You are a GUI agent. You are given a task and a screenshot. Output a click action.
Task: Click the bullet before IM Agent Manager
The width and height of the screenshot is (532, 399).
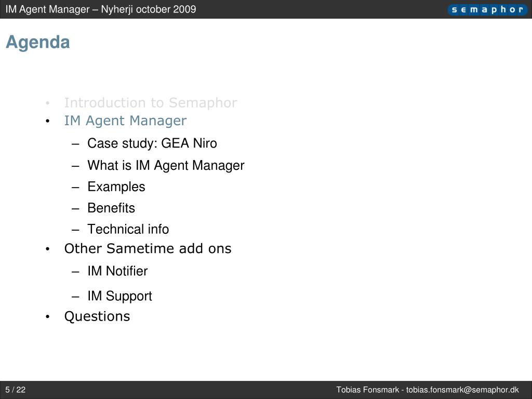click(x=47, y=122)
